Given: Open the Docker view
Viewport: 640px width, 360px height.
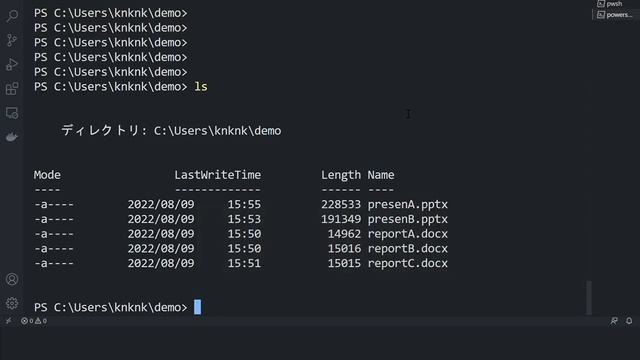Looking at the screenshot, I should 12,137.
